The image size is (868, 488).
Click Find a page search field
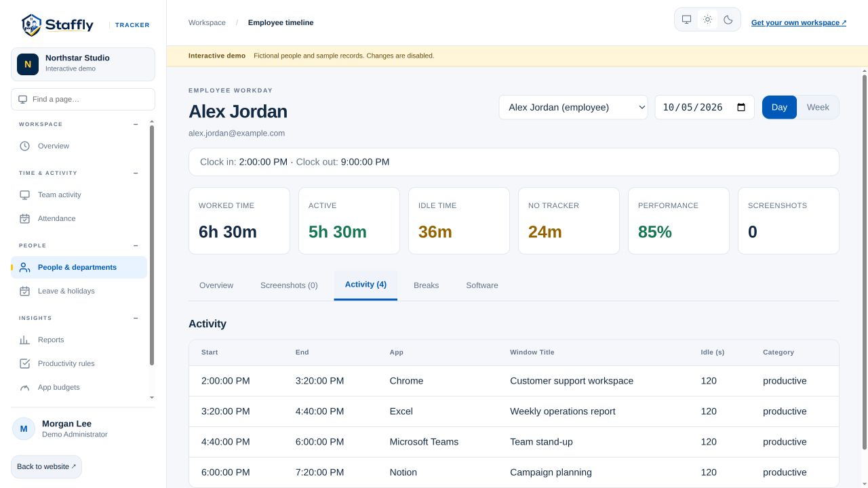(x=83, y=99)
